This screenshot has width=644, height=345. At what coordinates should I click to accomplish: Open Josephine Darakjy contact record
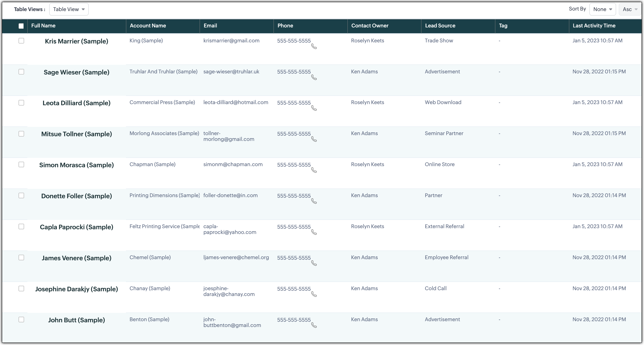point(76,289)
